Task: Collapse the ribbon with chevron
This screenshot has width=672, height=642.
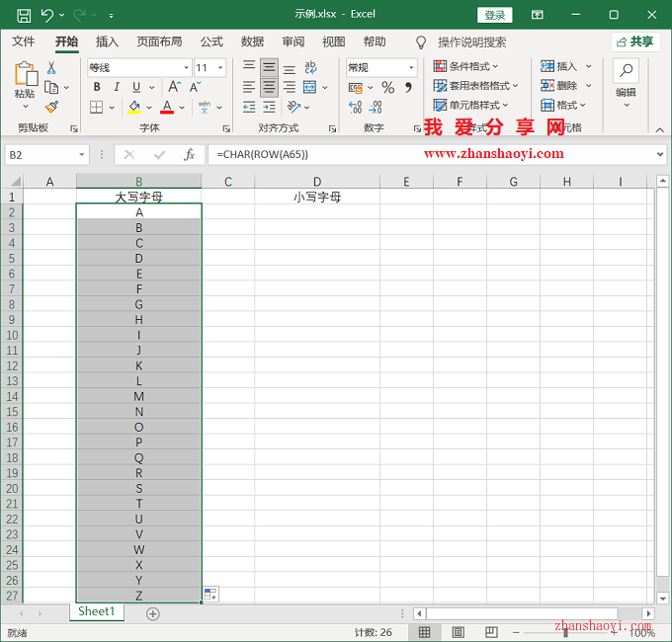Action: pyautogui.click(x=659, y=129)
